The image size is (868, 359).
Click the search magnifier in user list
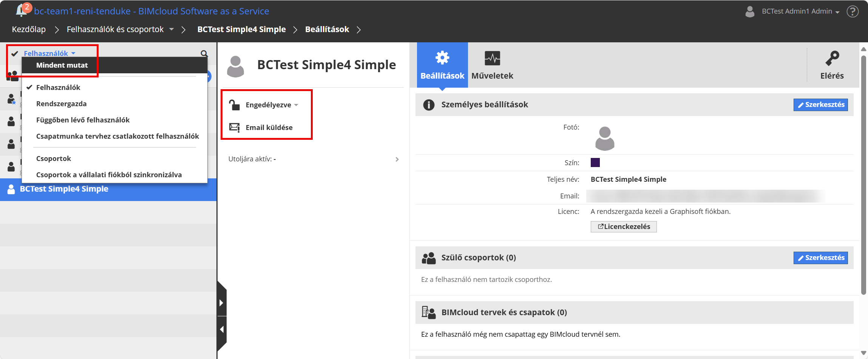(x=204, y=54)
